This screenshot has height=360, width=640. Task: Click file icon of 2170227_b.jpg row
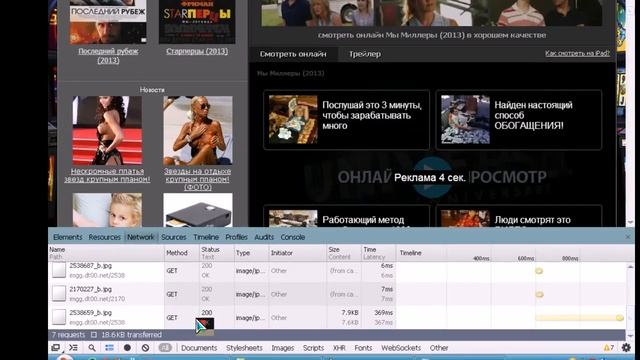[59, 293]
